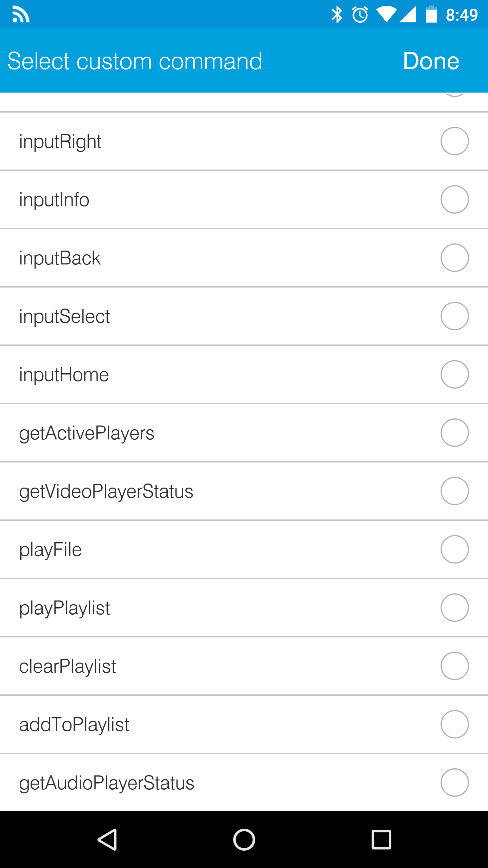Select the inputInfo radio button

tap(454, 199)
